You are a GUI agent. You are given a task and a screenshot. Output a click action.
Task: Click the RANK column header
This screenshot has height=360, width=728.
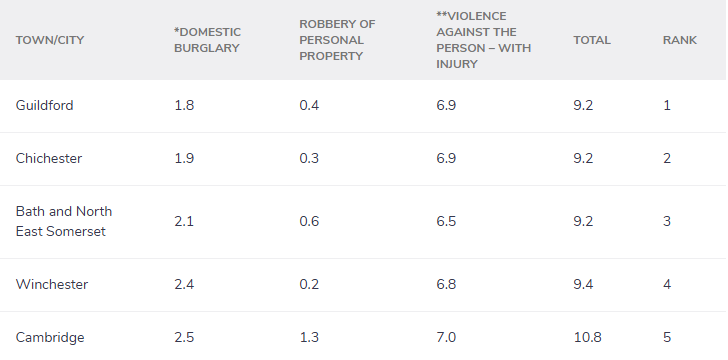click(680, 40)
